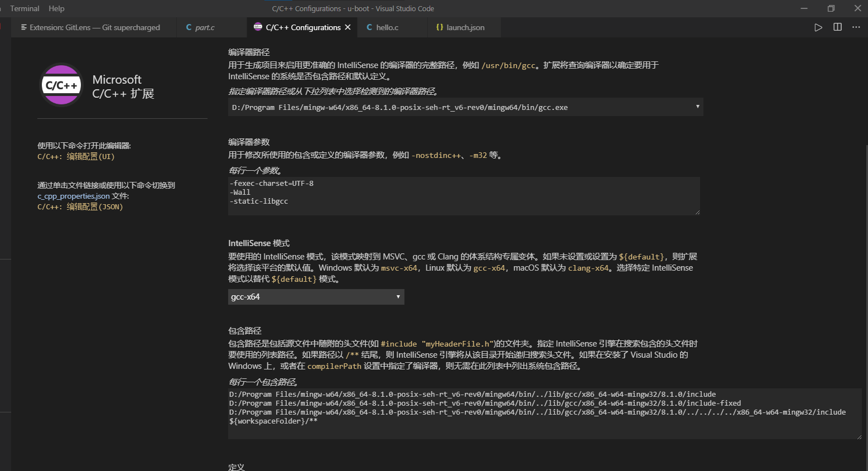Split the editor with the split icon

[x=837, y=27]
